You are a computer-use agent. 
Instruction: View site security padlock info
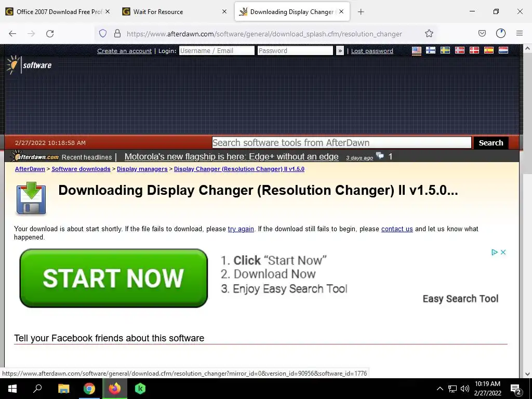click(x=117, y=33)
